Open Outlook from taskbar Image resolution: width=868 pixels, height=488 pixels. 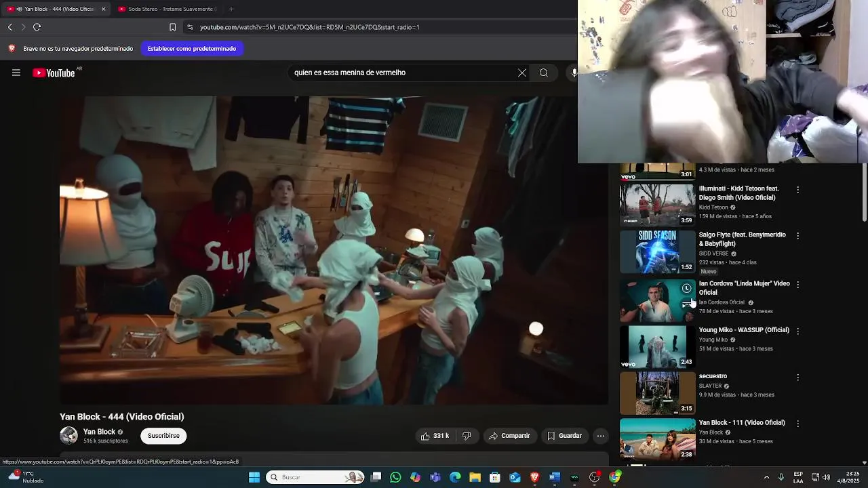[x=515, y=477]
